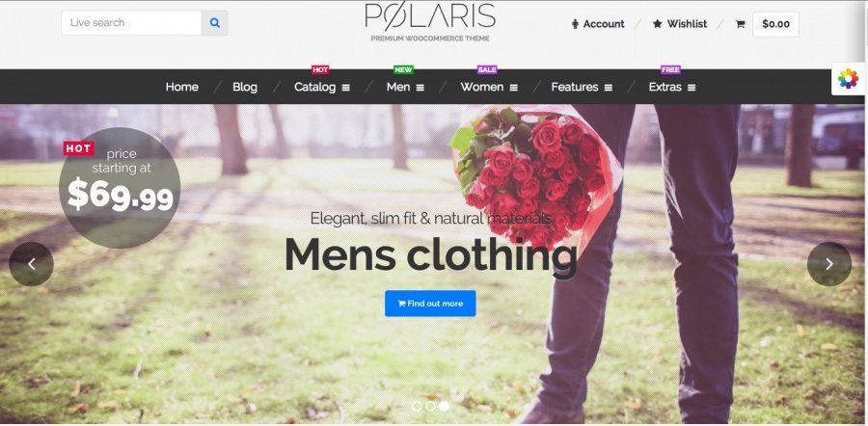The image size is (868, 426).
Task: Click the Account person icon
Action: [x=575, y=24]
